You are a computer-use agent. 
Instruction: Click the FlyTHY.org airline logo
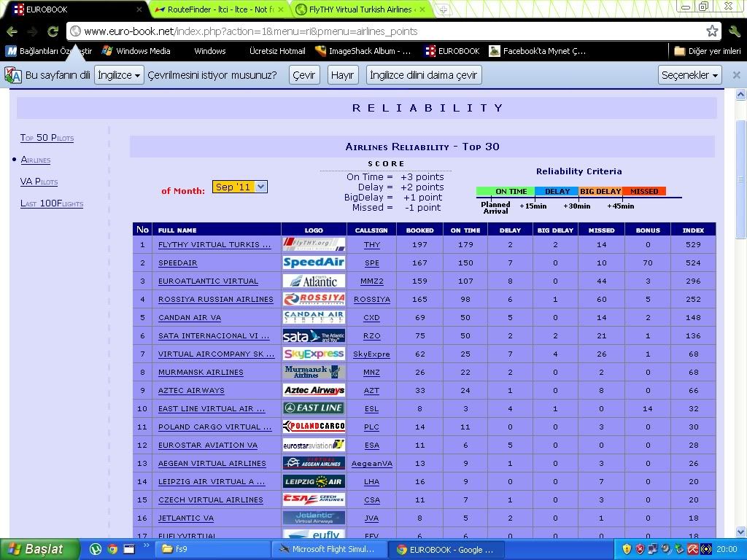(x=314, y=245)
